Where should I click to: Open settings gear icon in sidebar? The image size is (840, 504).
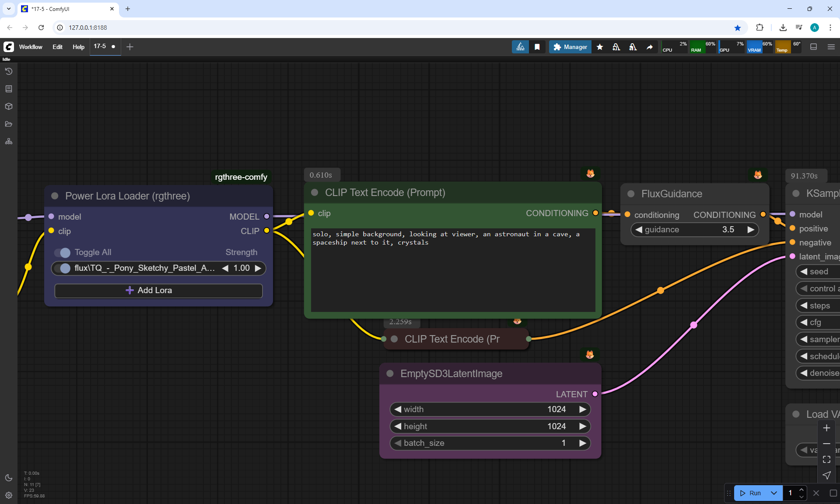[9, 495]
